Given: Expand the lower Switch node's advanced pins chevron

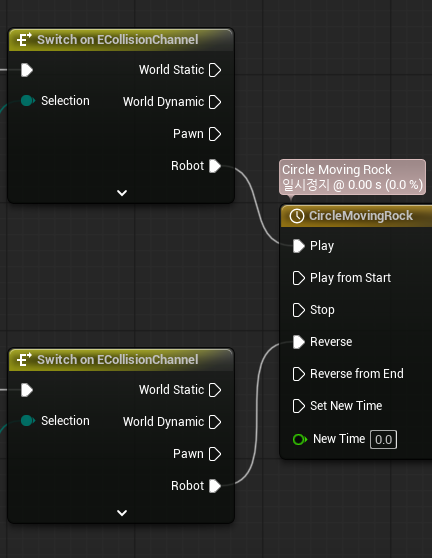Looking at the screenshot, I should click(x=122, y=513).
